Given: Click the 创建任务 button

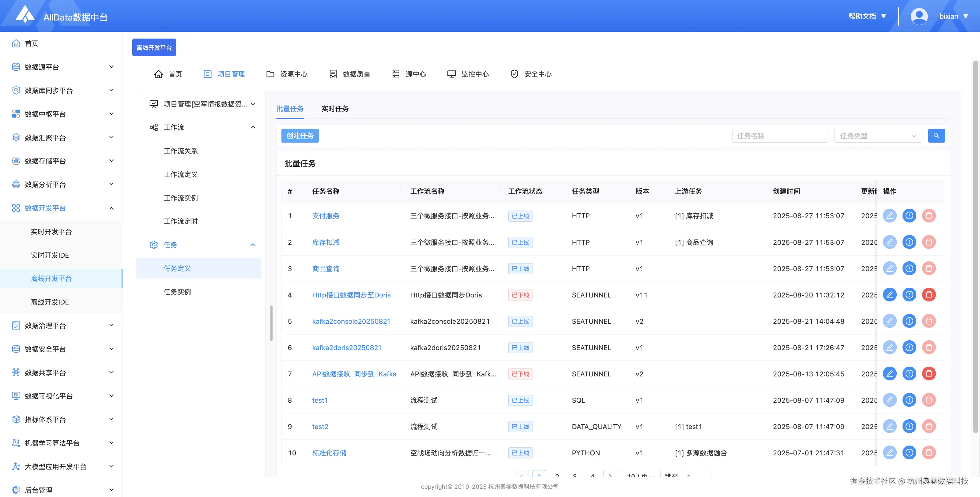Looking at the screenshot, I should tap(300, 136).
